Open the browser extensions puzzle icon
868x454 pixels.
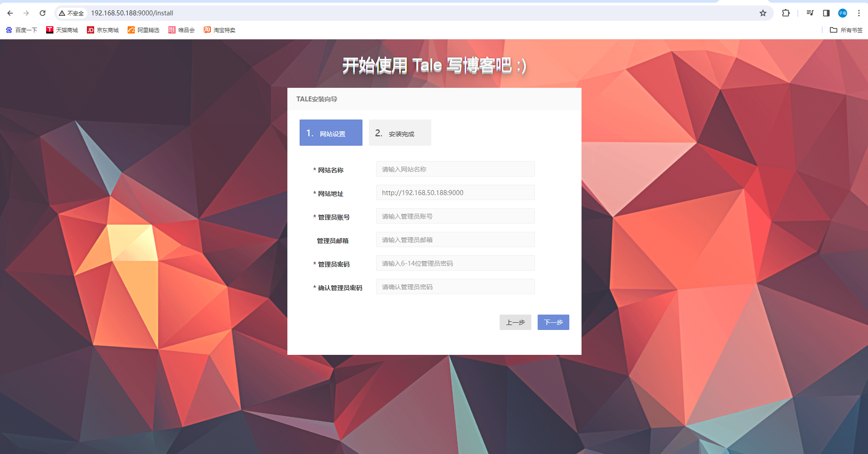click(x=786, y=13)
